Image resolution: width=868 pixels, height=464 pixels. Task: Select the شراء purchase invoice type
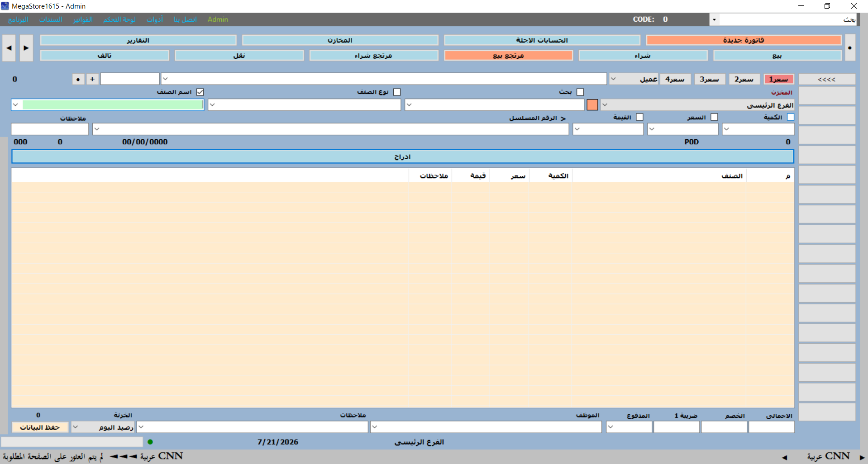(643, 56)
